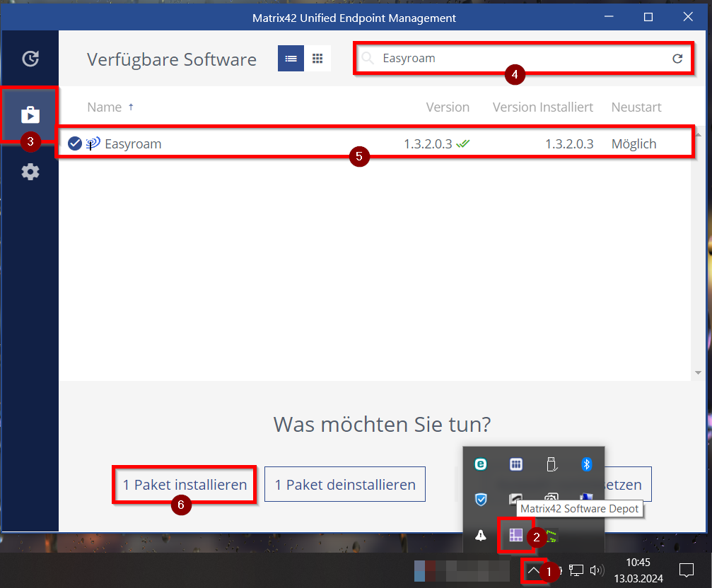712x588 pixels.
Task: Switch to grid tile view layout
Action: point(317,59)
